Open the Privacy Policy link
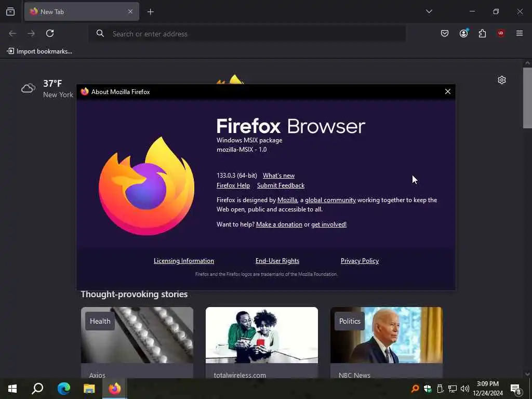532x399 pixels. [360, 261]
